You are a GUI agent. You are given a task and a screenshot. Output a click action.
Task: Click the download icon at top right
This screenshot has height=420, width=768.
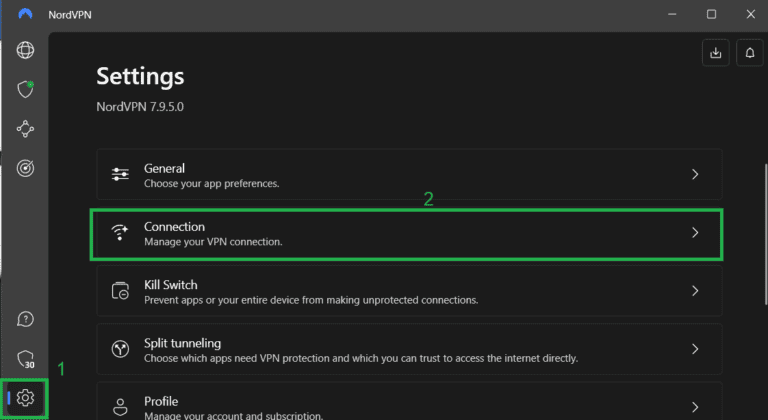(716, 54)
